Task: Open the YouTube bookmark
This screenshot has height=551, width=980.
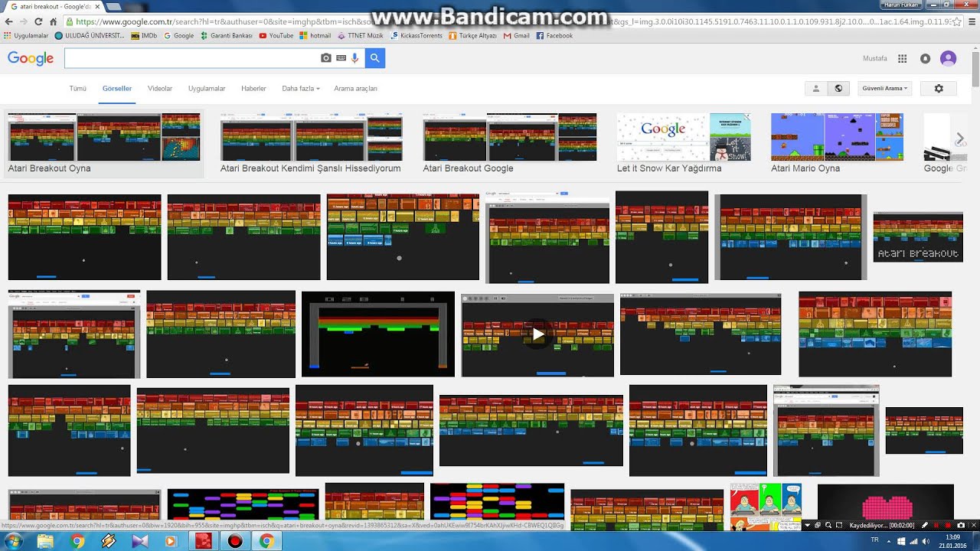Action: point(276,35)
